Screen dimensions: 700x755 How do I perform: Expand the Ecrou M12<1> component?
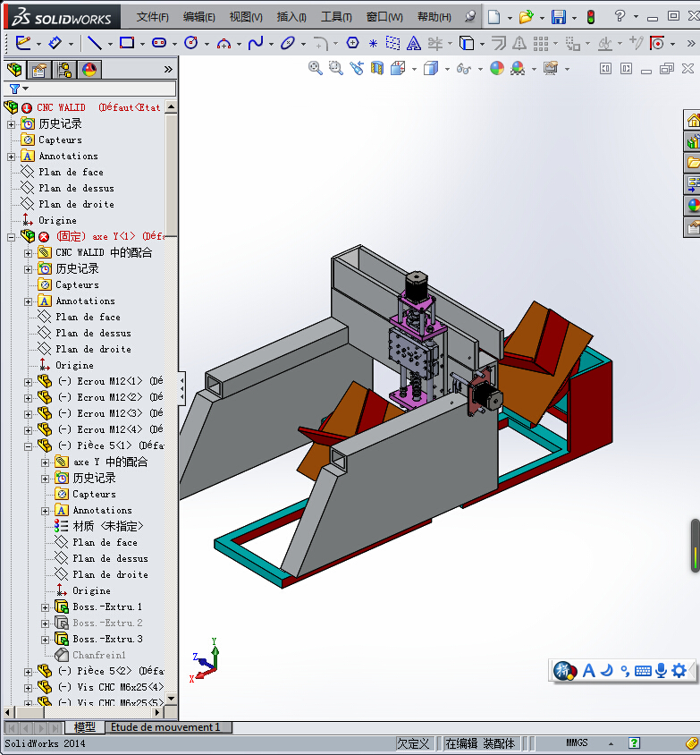[x=28, y=382]
